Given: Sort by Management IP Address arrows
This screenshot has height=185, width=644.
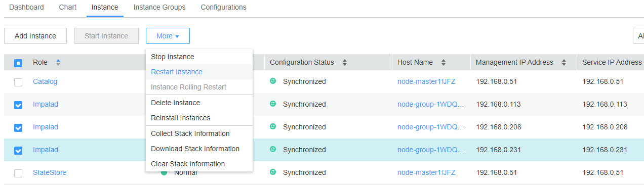Looking at the screenshot, I should (564, 63).
